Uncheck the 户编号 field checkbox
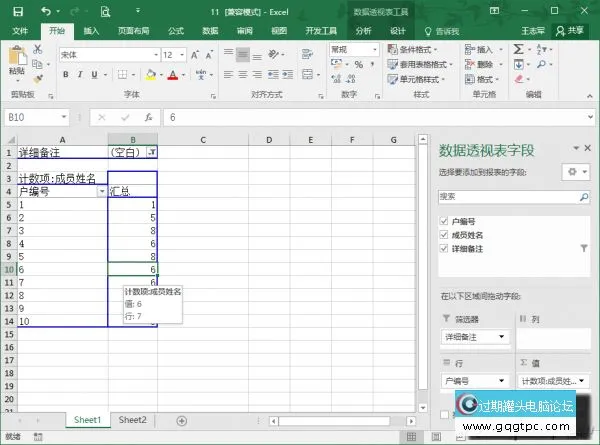 [444, 219]
